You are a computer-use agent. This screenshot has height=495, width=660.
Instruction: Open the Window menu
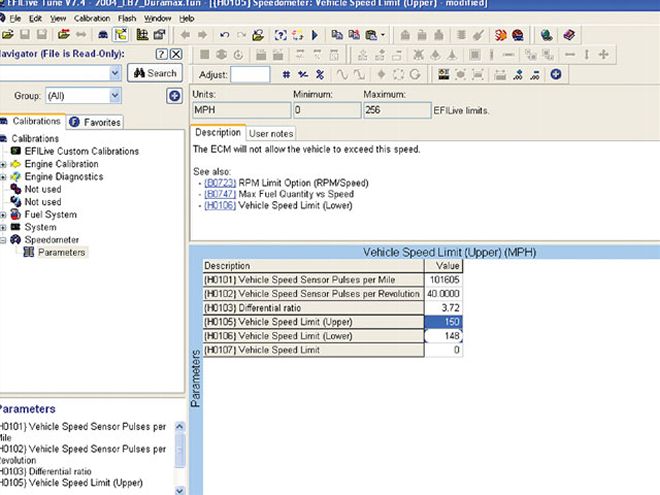(157, 19)
